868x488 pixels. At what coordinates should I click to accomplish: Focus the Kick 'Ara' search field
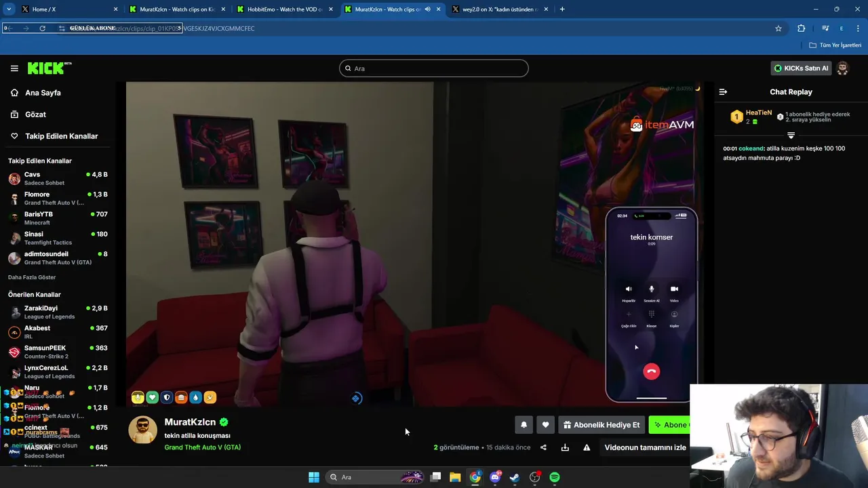434,68
